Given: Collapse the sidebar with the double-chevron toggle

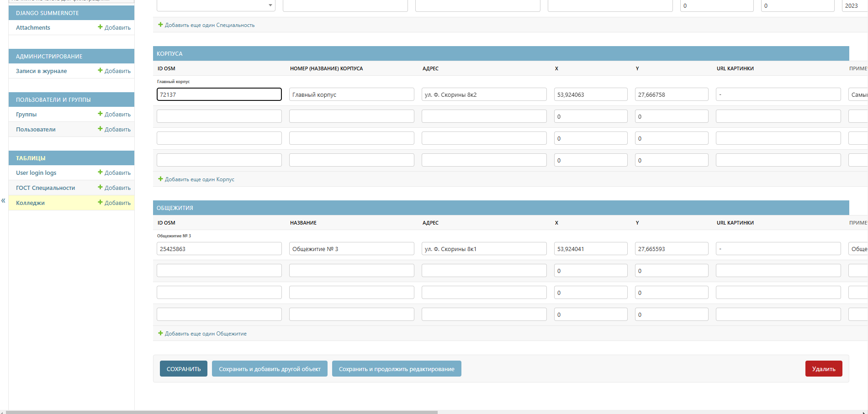Looking at the screenshot, I should tap(3, 200).
